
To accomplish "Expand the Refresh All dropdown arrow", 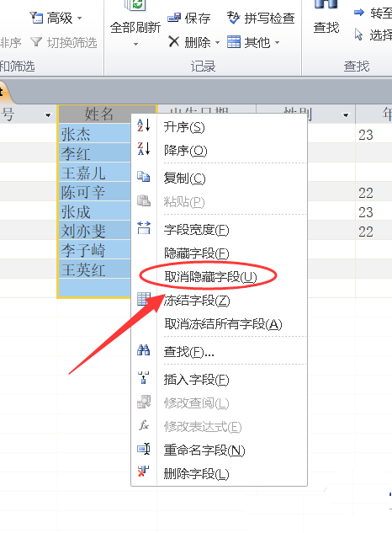I will click(x=135, y=44).
